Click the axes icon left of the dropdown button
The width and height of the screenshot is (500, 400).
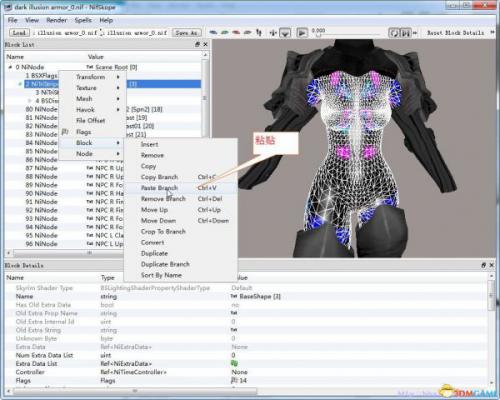point(273,33)
